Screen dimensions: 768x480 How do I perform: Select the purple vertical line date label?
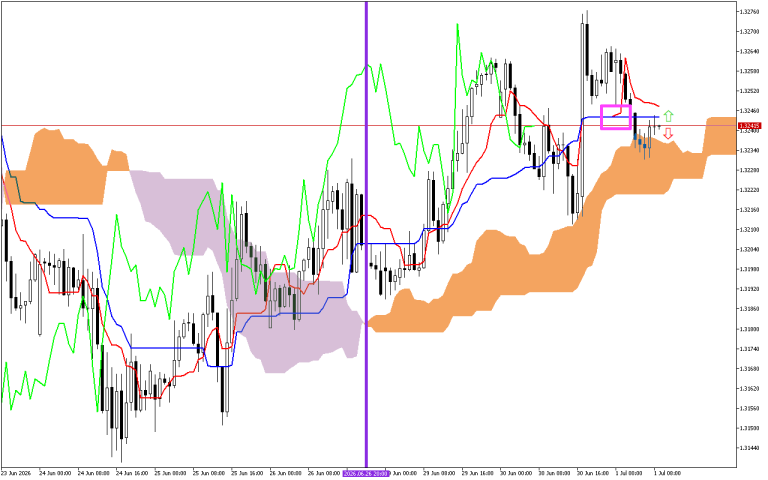[366, 473]
